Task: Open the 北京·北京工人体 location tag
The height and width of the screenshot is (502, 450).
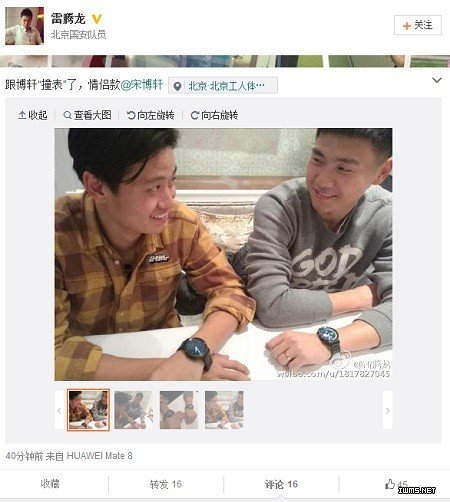Action: pyautogui.click(x=223, y=86)
